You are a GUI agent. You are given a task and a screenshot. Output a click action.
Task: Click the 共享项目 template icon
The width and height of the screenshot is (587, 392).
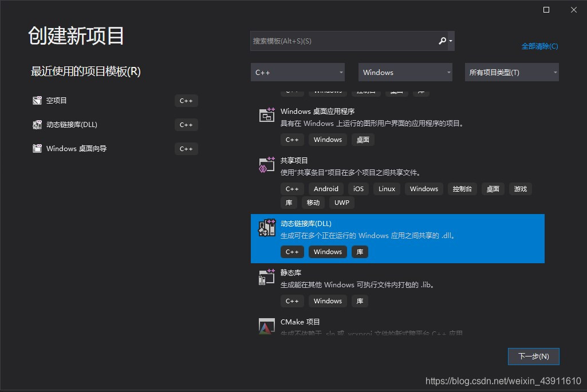[x=266, y=165]
